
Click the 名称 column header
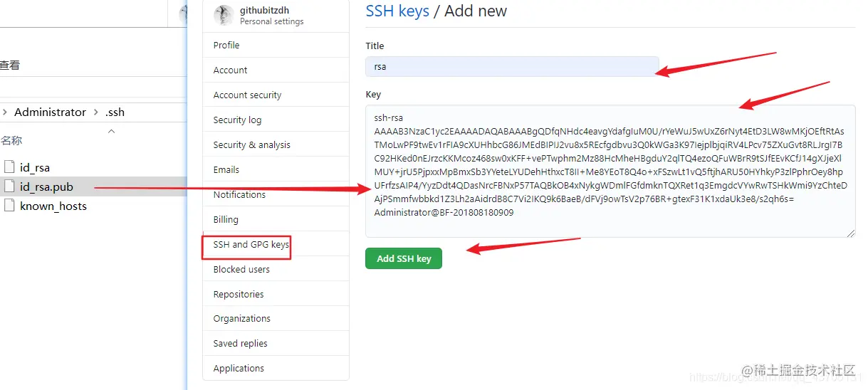tap(11, 140)
